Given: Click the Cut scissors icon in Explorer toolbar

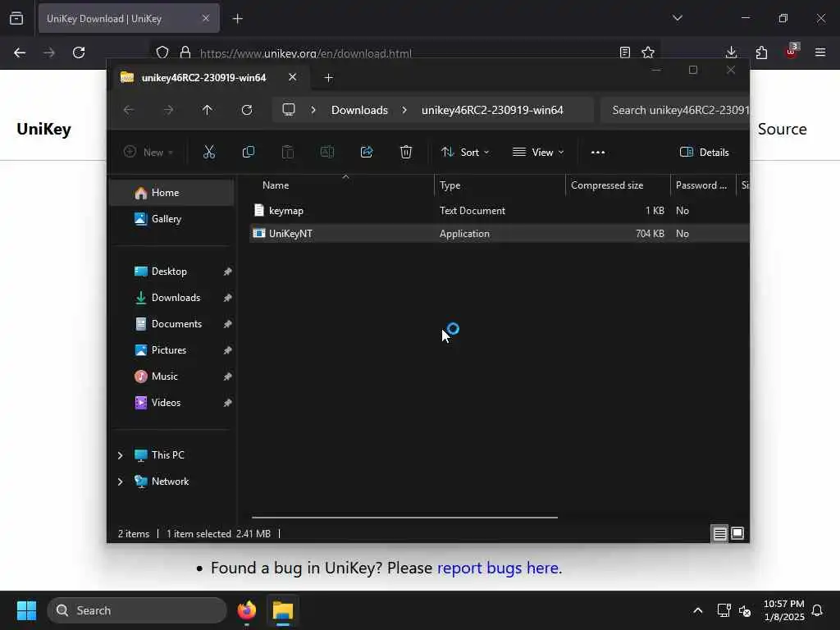Looking at the screenshot, I should (x=209, y=152).
